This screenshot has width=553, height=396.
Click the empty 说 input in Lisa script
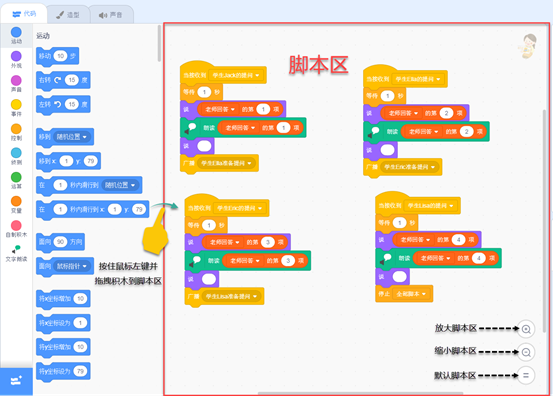[x=400, y=276]
